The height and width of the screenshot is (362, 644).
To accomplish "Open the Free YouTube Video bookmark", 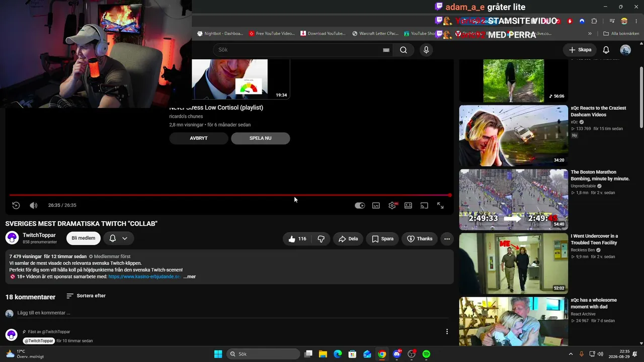I will [272, 34].
